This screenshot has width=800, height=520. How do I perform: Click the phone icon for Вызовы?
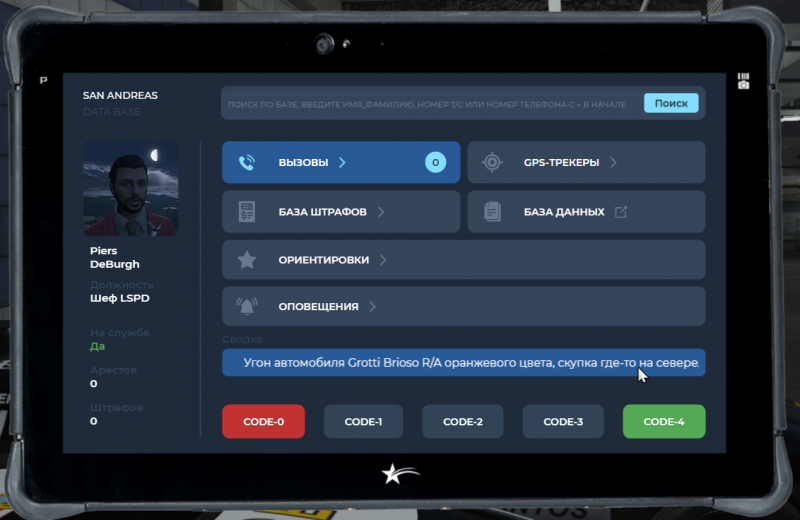tap(247, 162)
